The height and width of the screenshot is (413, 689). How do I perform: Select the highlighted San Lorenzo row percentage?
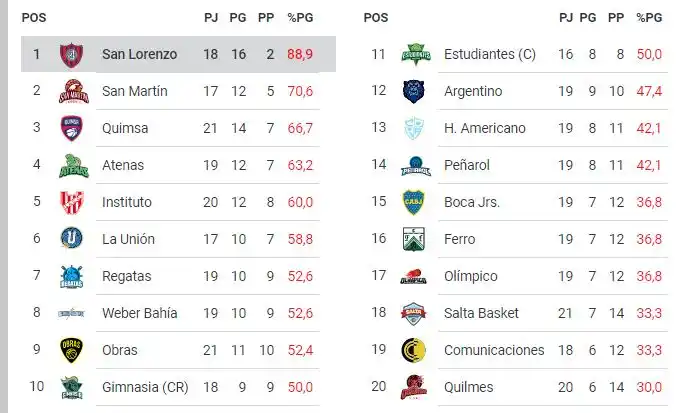point(301,54)
